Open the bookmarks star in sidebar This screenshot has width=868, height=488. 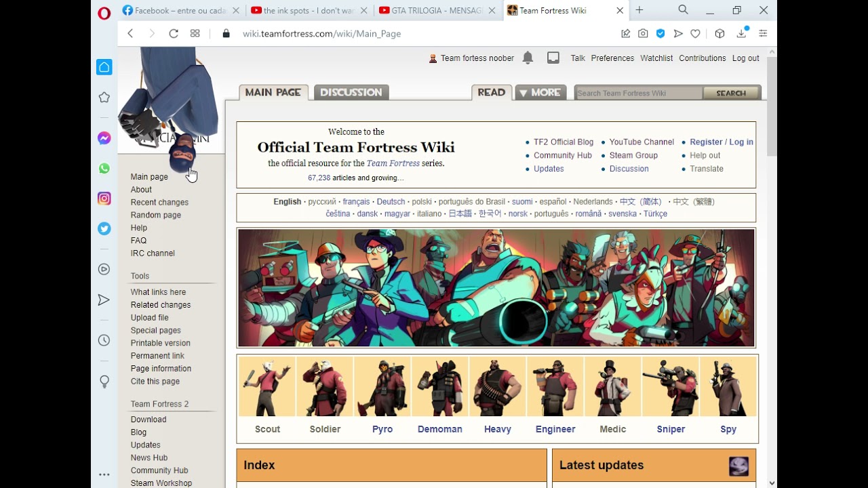[104, 98]
